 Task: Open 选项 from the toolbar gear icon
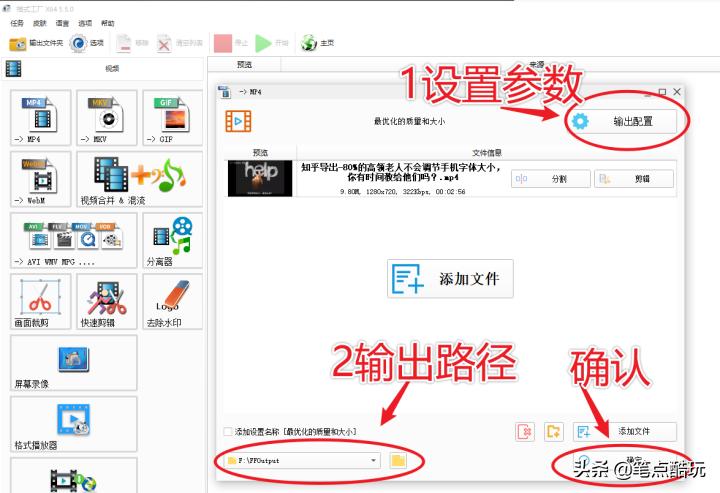pyautogui.click(x=87, y=43)
